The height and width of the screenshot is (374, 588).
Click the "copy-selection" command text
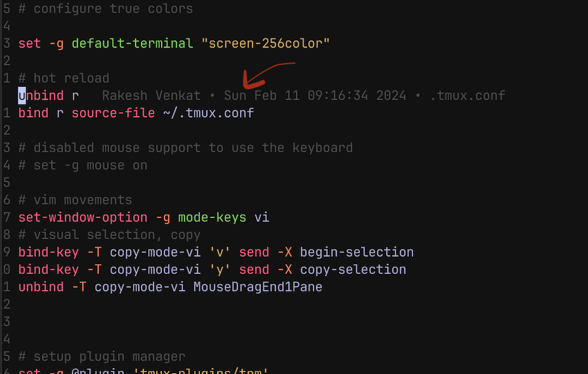[x=353, y=270]
